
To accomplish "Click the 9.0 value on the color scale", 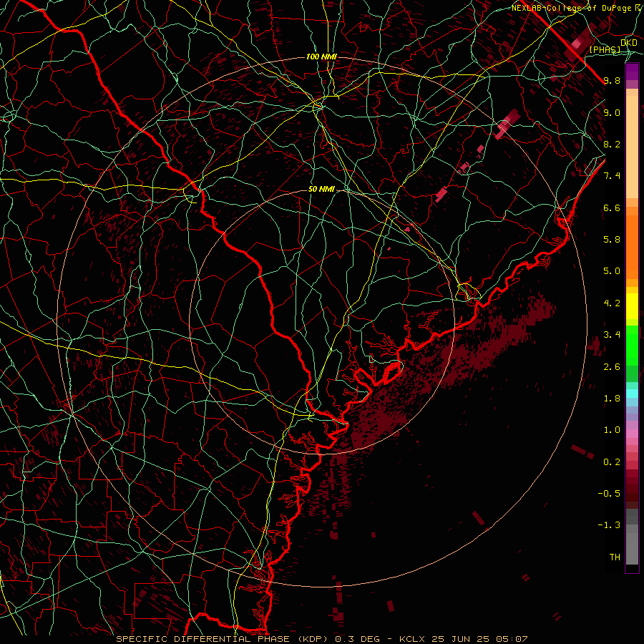I will click(612, 113).
